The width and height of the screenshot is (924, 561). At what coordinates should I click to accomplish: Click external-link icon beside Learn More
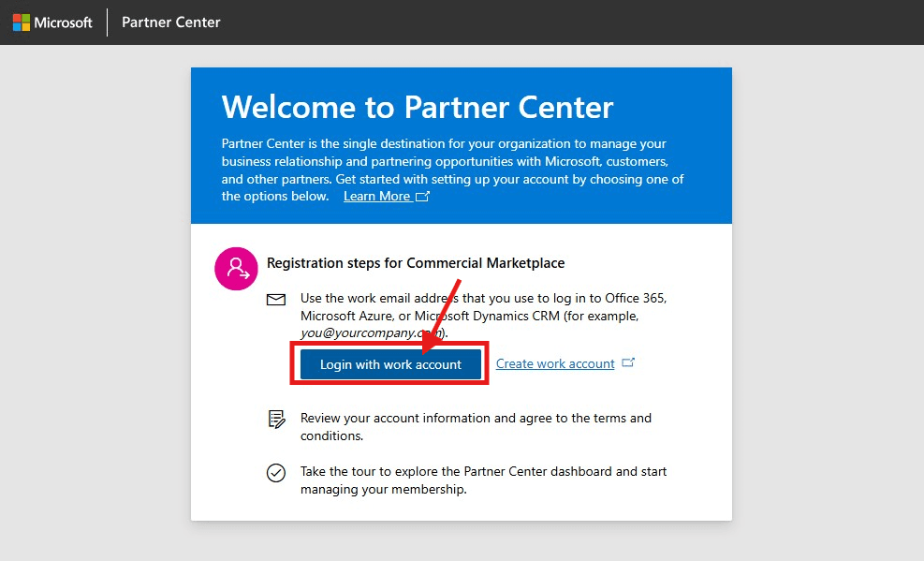423,197
